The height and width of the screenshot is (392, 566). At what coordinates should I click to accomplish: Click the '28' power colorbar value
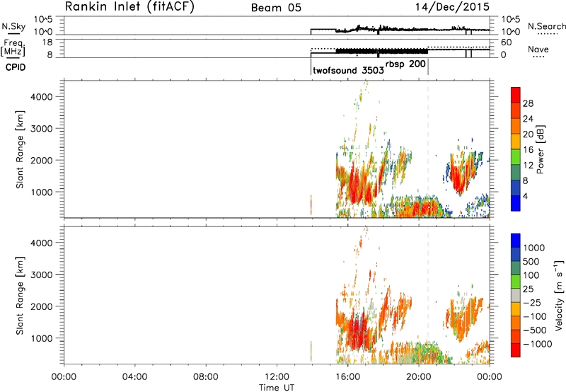tap(528, 103)
